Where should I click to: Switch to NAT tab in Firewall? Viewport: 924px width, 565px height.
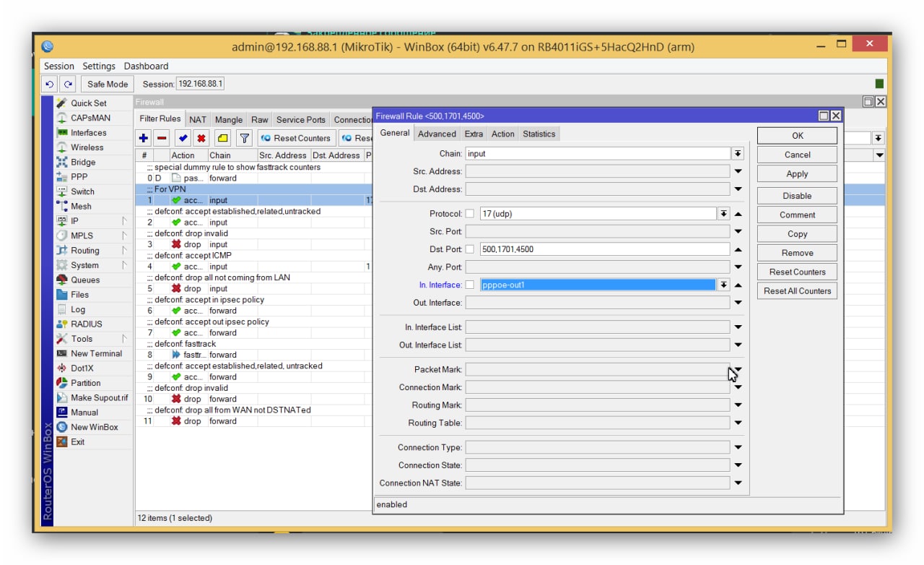coord(197,120)
